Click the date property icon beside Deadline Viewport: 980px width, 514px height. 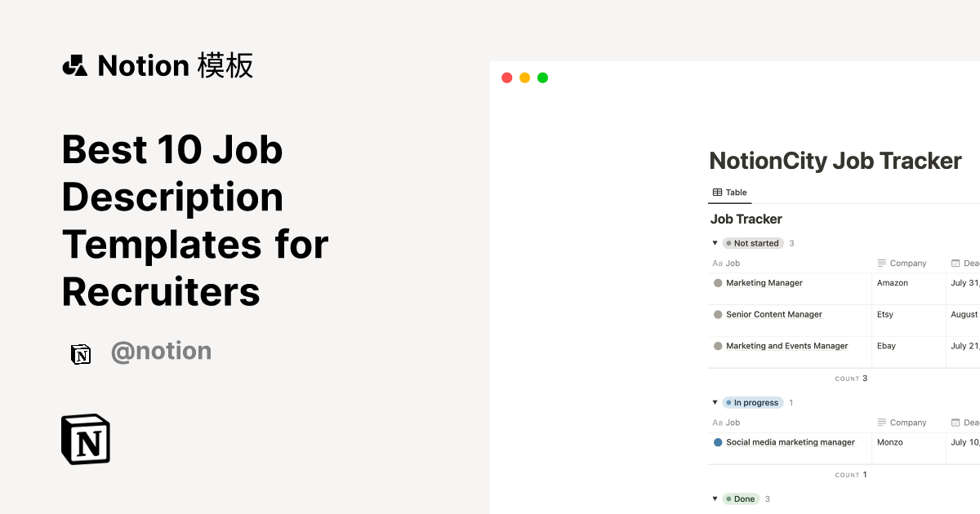[x=954, y=263]
